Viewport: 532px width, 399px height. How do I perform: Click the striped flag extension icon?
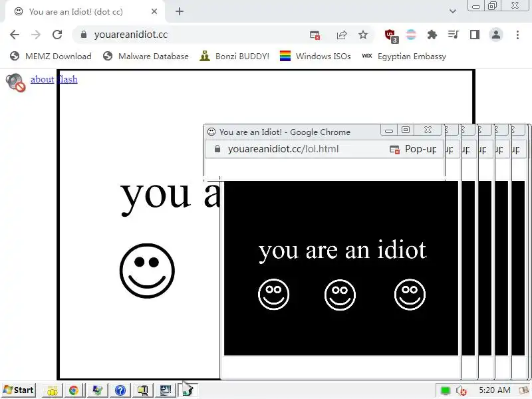click(411, 35)
